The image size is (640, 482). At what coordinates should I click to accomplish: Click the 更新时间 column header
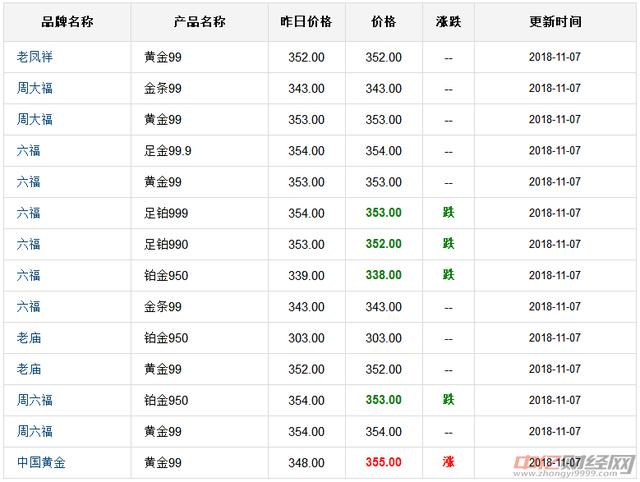[x=555, y=22]
